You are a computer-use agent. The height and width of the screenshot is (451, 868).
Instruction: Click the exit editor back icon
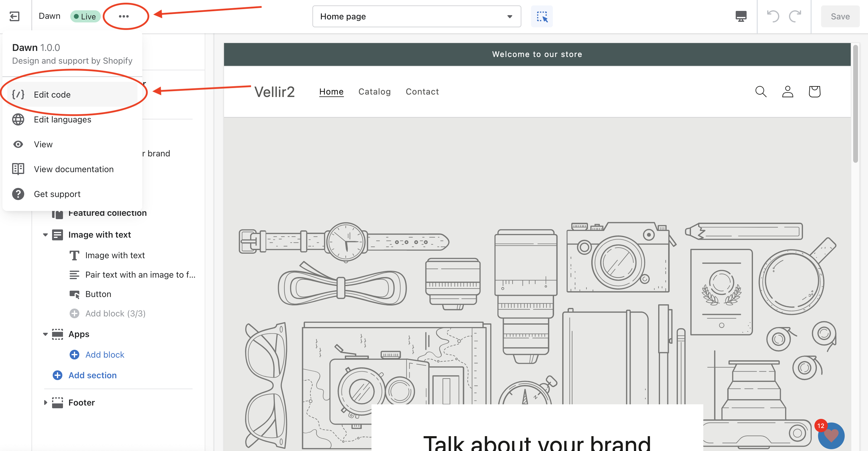(x=15, y=16)
